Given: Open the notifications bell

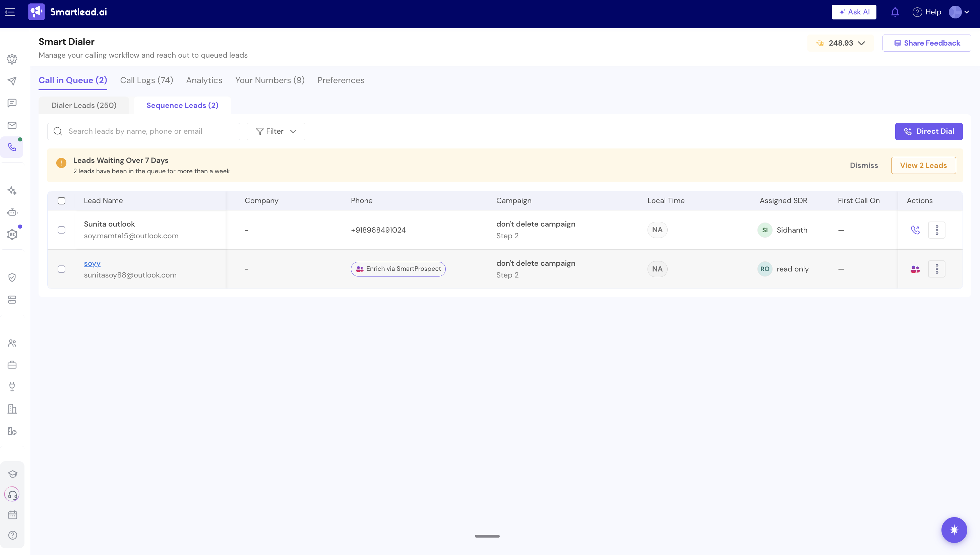Looking at the screenshot, I should pyautogui.click(x=895, y=12).
